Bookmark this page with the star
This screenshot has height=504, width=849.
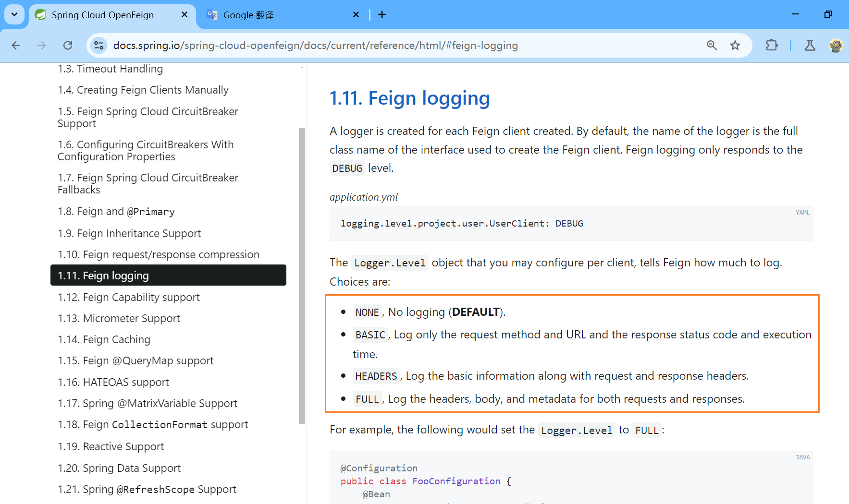[735, 45]
